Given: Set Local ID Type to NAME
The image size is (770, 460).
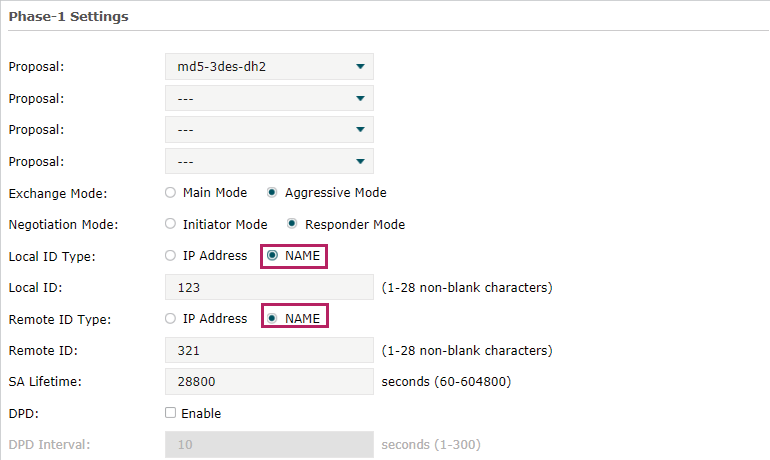Looking at the screenshot, I should (x=272, y=256).
